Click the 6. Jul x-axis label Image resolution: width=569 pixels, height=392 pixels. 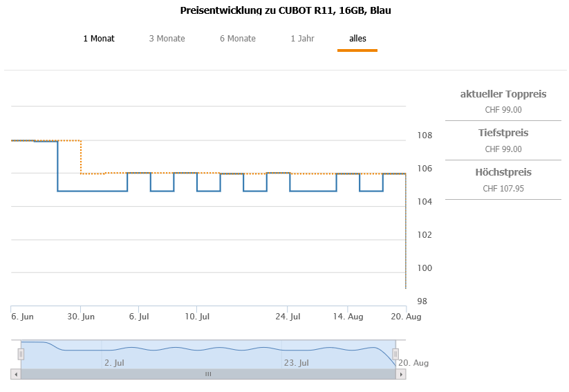pos(139,317)
